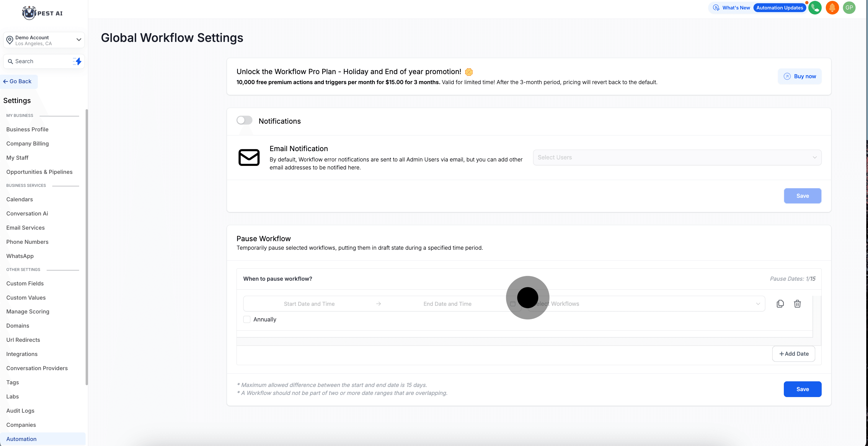
Task: Click the Start Date and Time field
Action: [x=309, y=303]
